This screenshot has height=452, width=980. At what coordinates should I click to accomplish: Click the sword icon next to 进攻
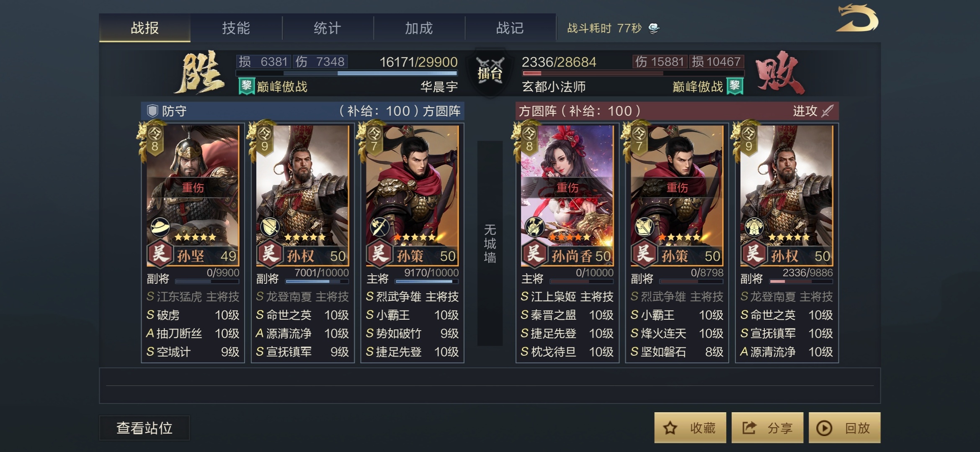827,111
